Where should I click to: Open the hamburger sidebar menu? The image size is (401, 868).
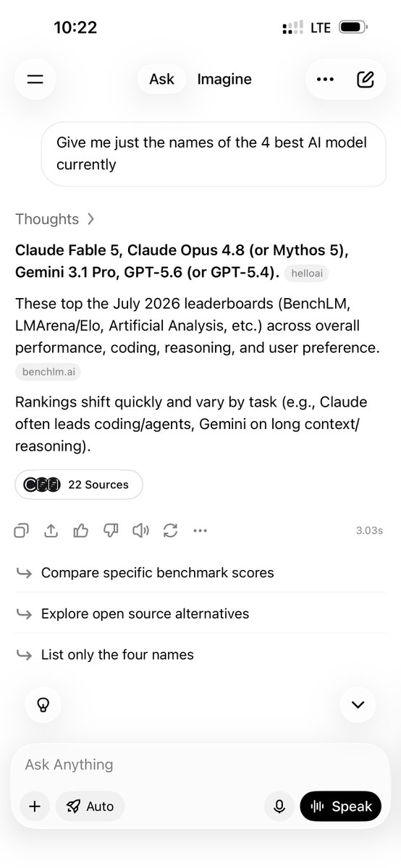[35, 80]
